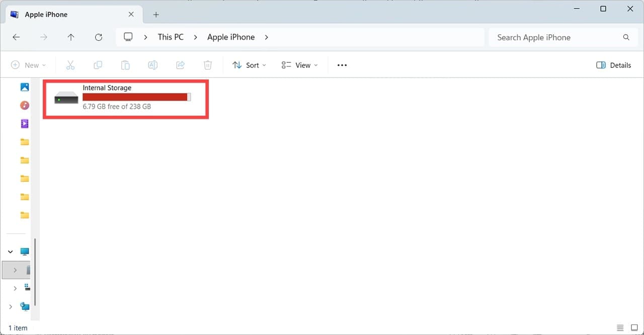Image resolution: width=644 pixels, height=335 pixels.
Task: Open the New item dropdown
Action: [x=29, y=65]
